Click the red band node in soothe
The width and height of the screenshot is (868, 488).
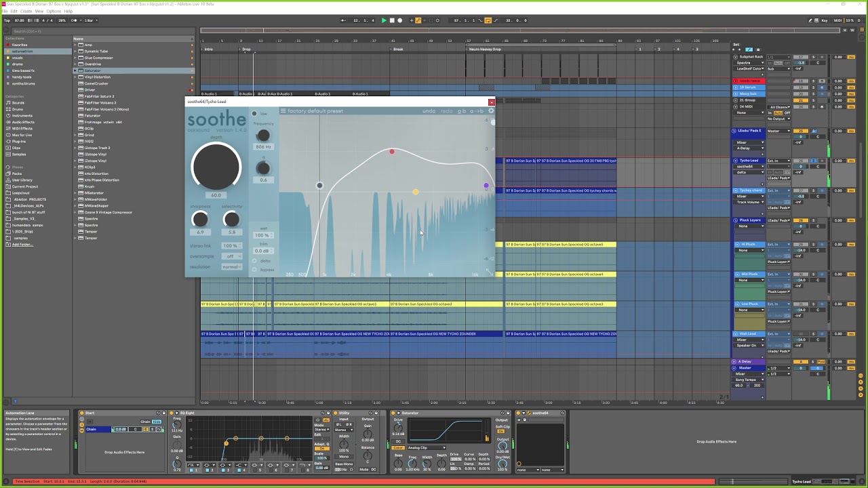391,151
